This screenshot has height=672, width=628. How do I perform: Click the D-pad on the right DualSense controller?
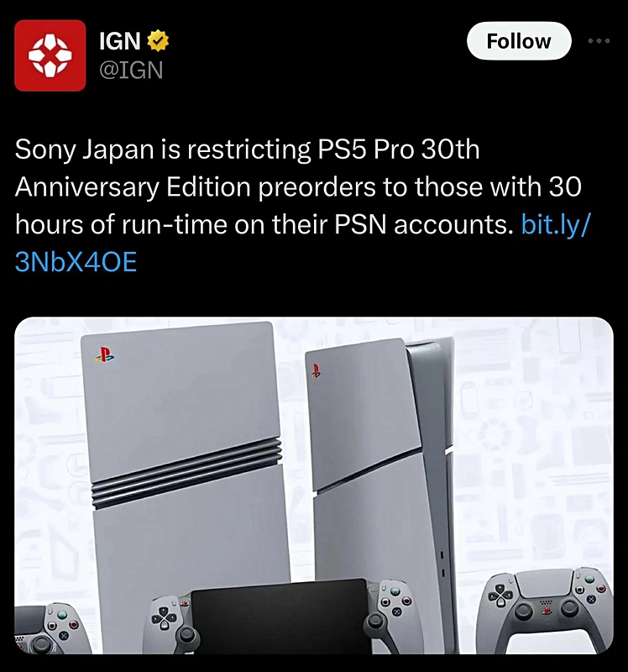click(500, 595)
